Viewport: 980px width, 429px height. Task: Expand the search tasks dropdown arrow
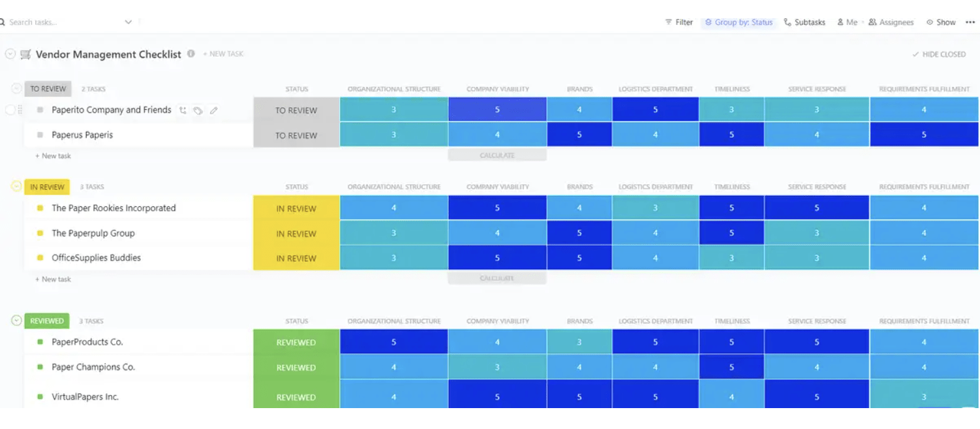coord(128,22)
